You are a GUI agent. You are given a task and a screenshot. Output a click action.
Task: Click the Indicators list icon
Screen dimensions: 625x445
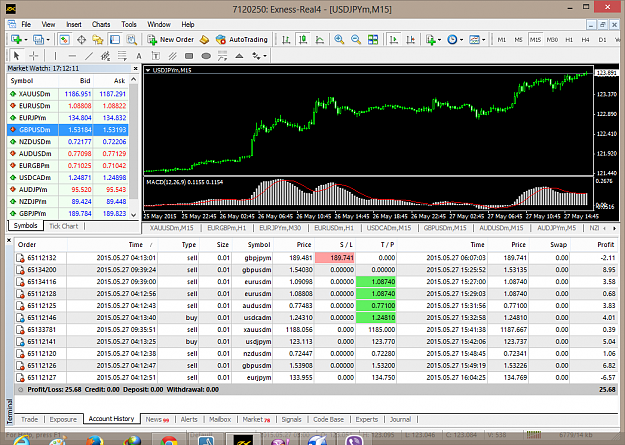(430, 39)
